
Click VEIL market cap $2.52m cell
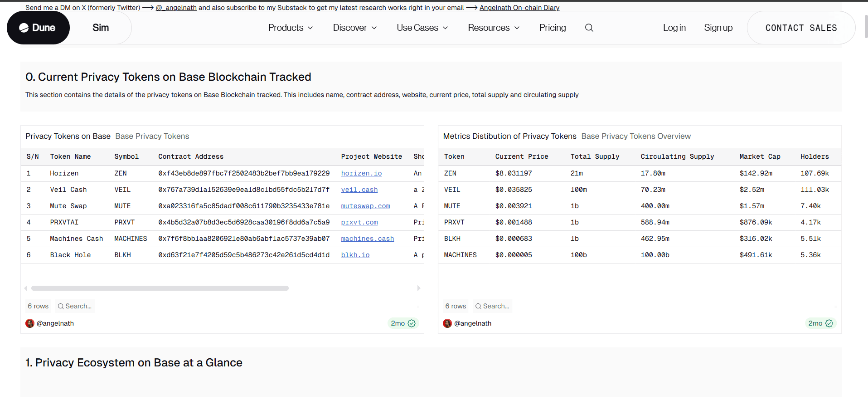click(752, 190)
